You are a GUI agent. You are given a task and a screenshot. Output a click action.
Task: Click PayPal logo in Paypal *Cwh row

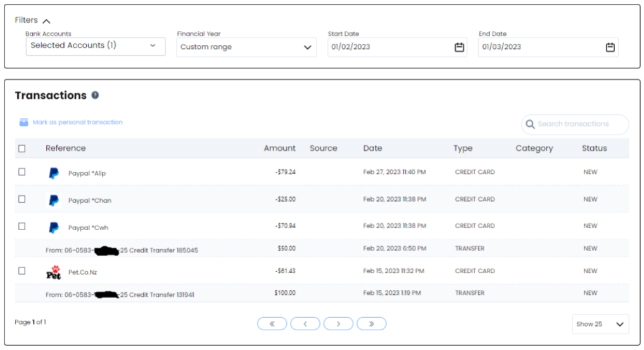click(x=54, y=228)
